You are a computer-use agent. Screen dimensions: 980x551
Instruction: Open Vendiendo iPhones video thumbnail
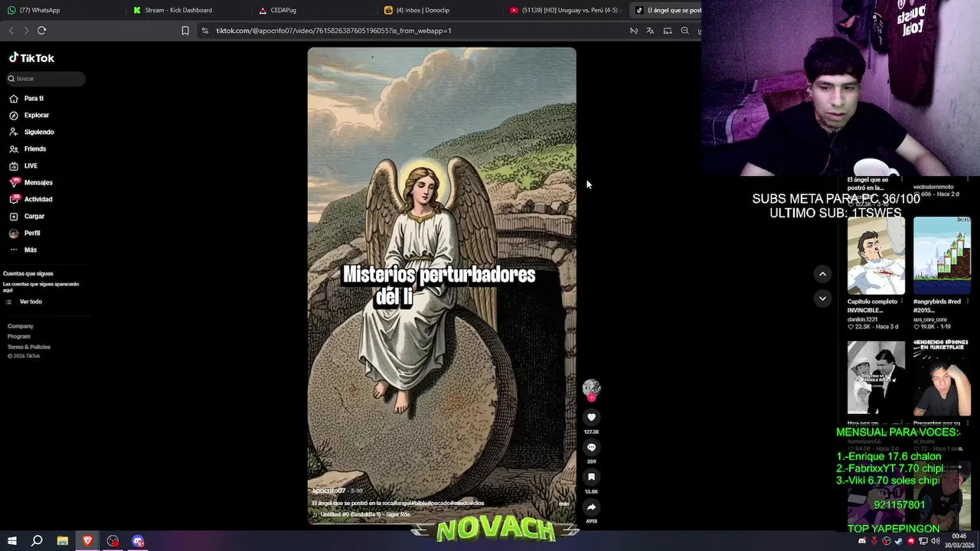pos(942,378)
